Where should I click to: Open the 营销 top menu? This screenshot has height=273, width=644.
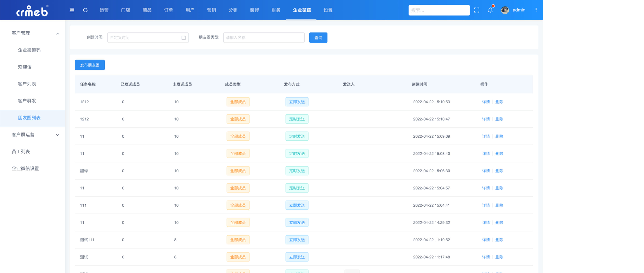coord(212,10)
